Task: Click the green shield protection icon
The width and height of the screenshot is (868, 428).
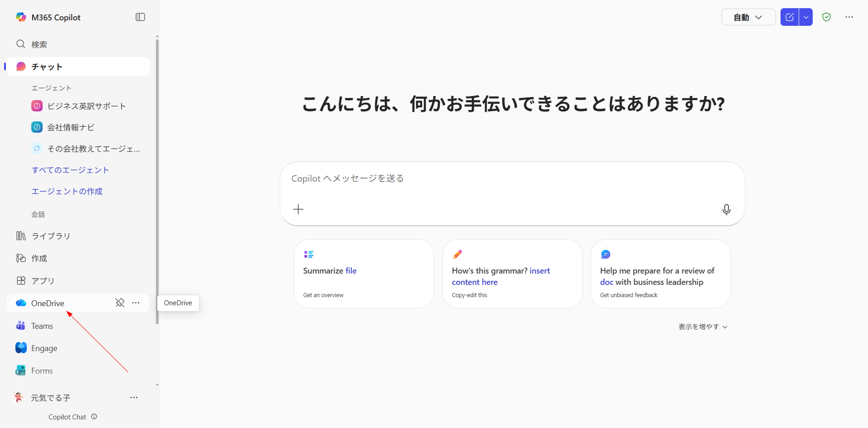Action: point(826,17)
